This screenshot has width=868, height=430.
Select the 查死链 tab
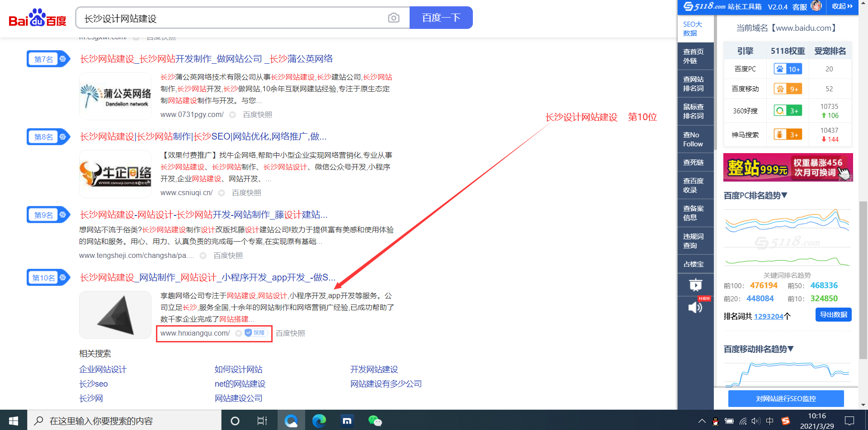click(x=695, y=162)
